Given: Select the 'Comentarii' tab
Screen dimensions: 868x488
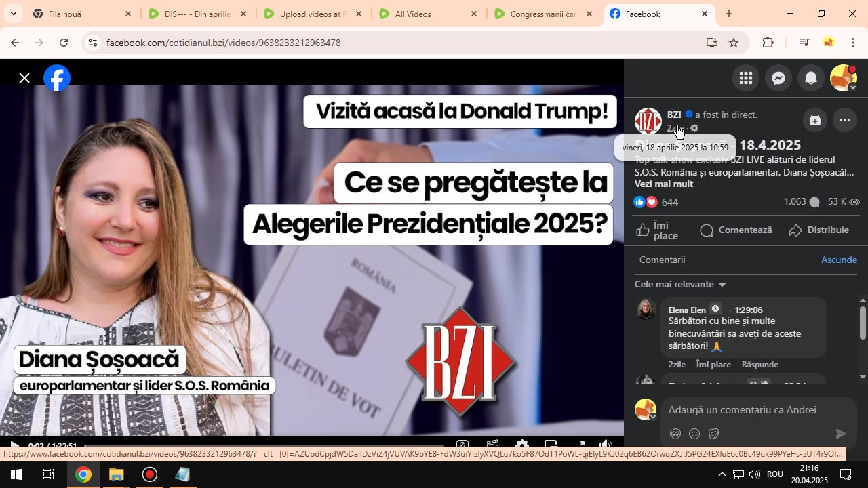Looking at the screenshot, I should pos(663,260).
